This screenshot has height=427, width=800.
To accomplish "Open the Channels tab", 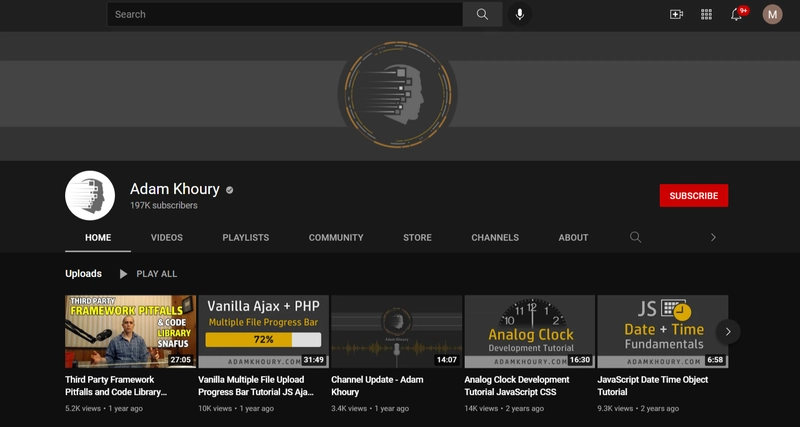I will coord(495,238).
